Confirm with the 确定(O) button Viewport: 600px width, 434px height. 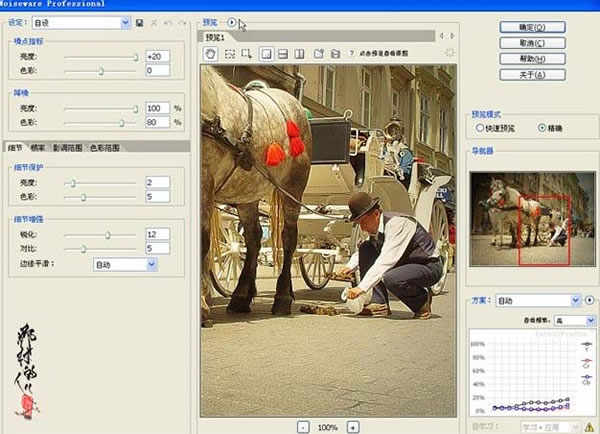pos(532,27)
